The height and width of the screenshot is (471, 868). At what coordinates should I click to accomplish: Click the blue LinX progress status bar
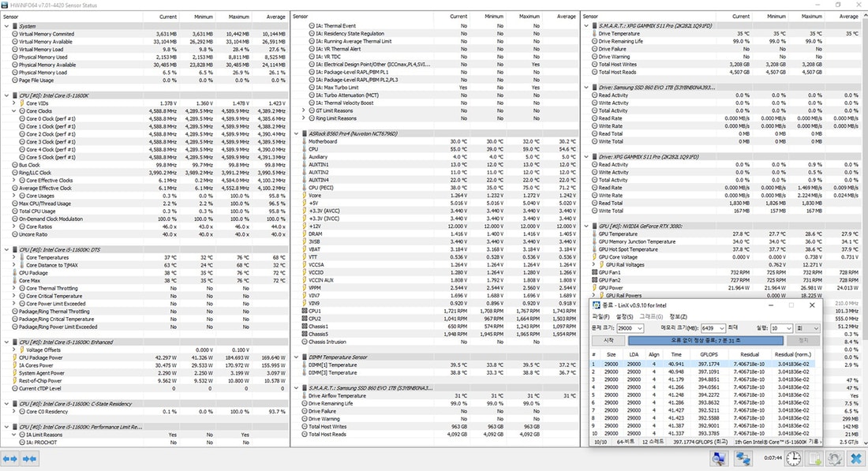click(x=705, y=341)
